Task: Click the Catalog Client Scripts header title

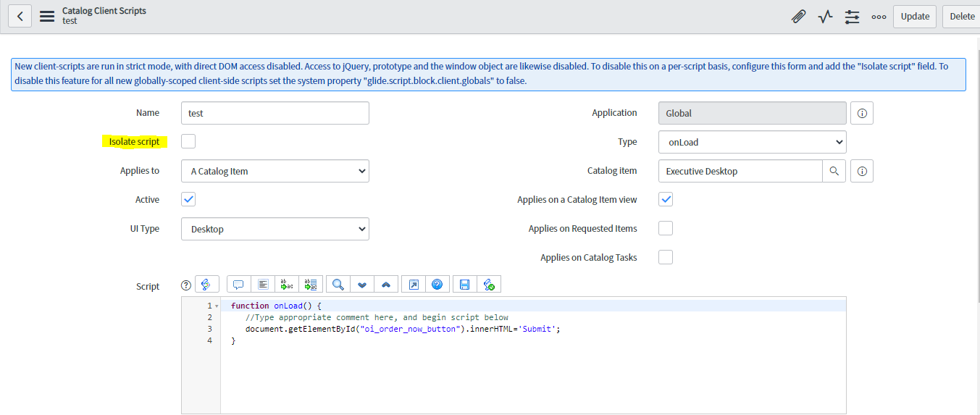Action: pos(104,11)
